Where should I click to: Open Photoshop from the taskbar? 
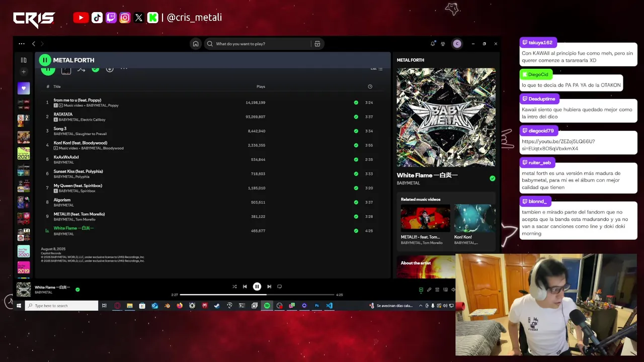(x=317, y=306)
